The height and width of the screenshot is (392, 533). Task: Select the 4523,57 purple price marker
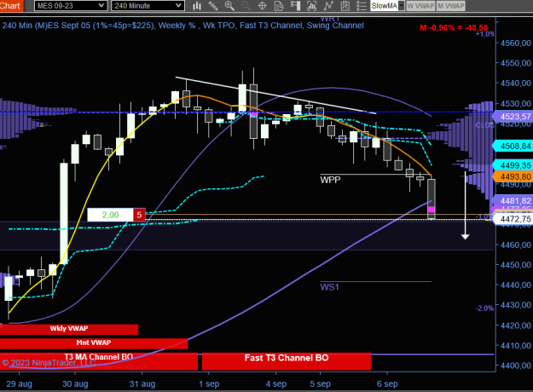click(x=513, y=117)
